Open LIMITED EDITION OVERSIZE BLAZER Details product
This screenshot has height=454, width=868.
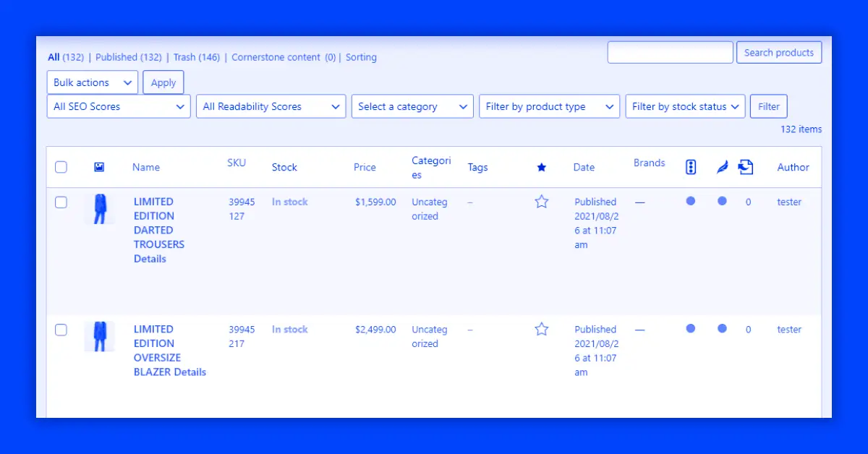pyautogui.click(x=170, y=351)
